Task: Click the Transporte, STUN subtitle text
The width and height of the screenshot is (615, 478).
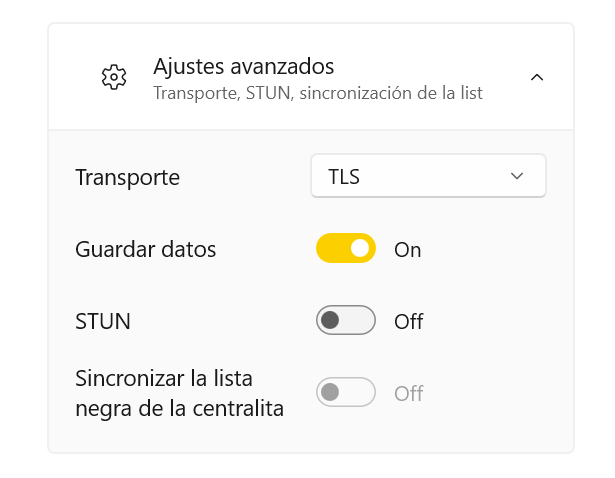Action: tap(318, 93)
